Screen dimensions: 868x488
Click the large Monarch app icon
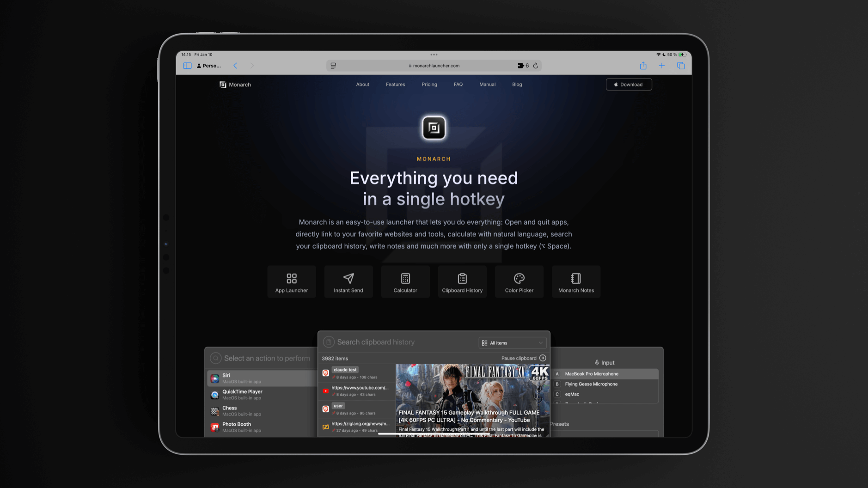434,128
